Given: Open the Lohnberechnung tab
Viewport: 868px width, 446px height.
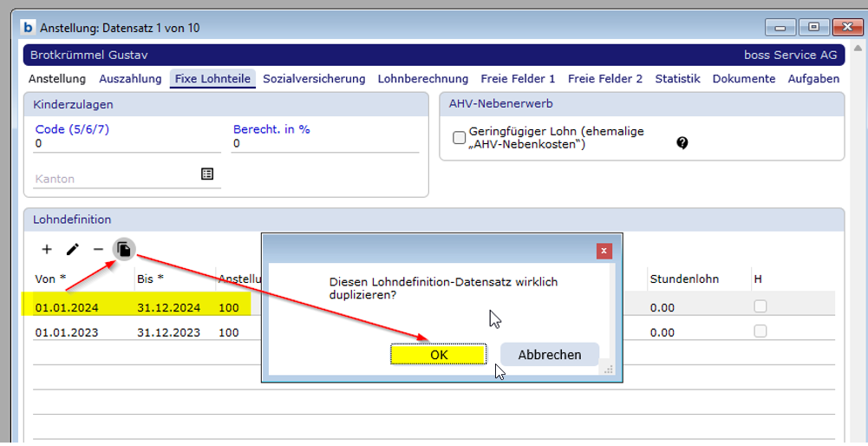Looking at the screenshot, I should point(422,79).
